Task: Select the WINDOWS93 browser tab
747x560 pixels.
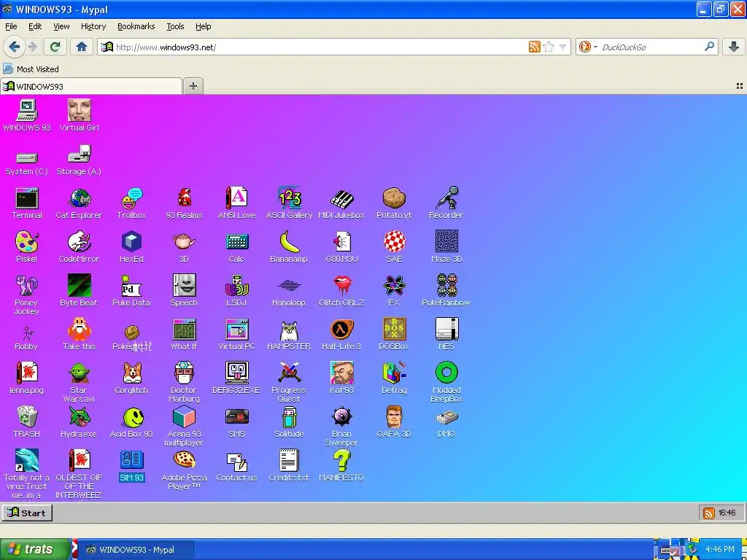Action: (90, 86)
